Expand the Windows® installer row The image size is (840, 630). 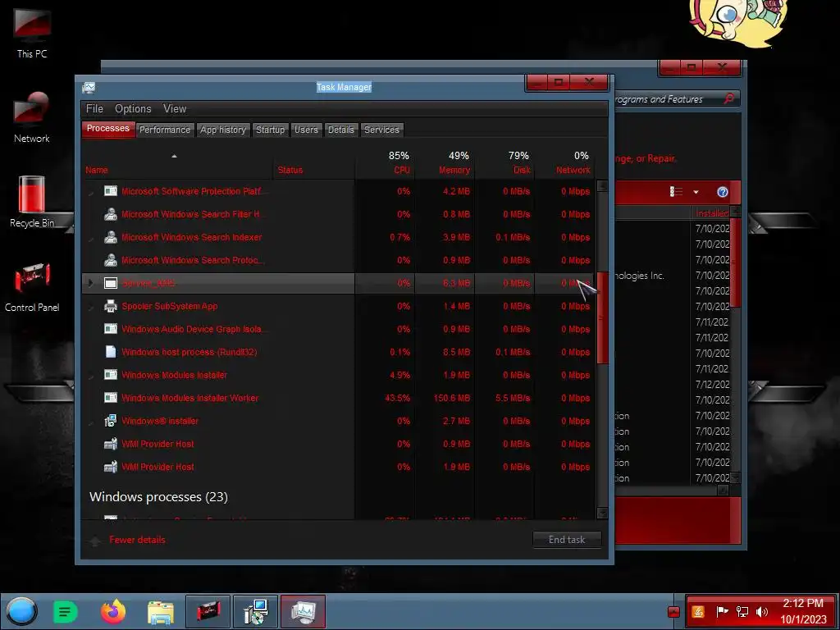(91, 422)
